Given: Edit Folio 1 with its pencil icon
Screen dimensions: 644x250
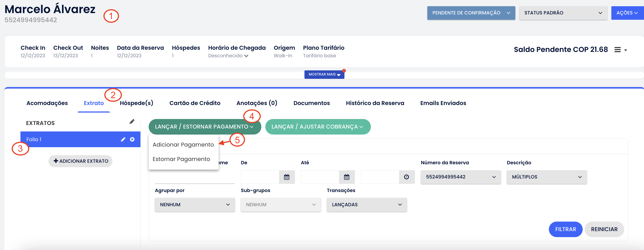Looking at the screenshot, I should [123, 139].
